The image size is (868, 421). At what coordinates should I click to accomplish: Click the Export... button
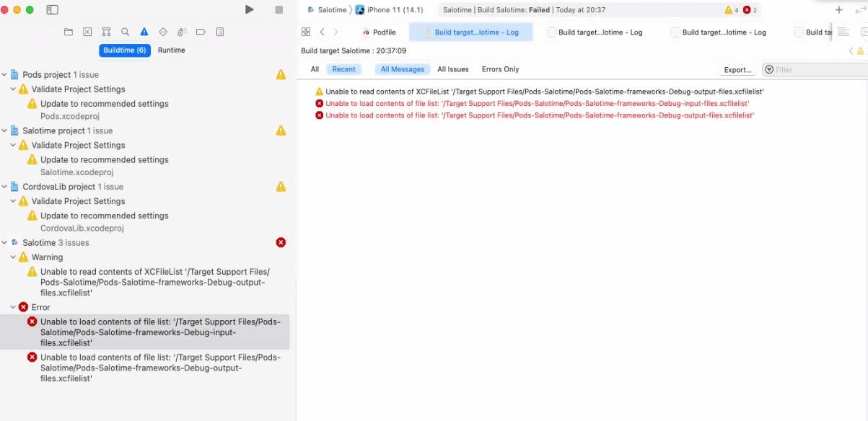737,70
